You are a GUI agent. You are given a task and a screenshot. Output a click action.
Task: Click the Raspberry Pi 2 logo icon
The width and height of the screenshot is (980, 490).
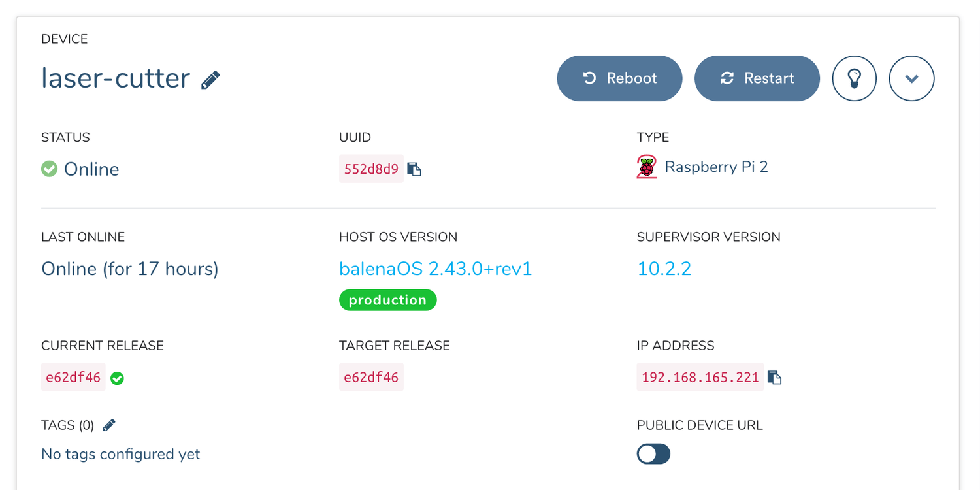(647, 167)
